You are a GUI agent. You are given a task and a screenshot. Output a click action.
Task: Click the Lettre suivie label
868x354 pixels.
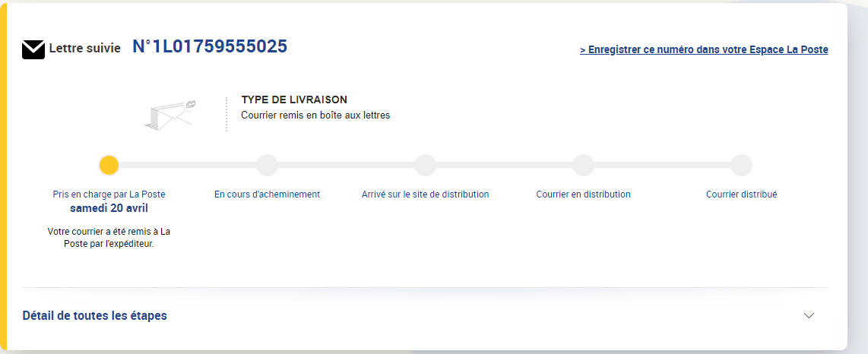(x=84, y=49)
